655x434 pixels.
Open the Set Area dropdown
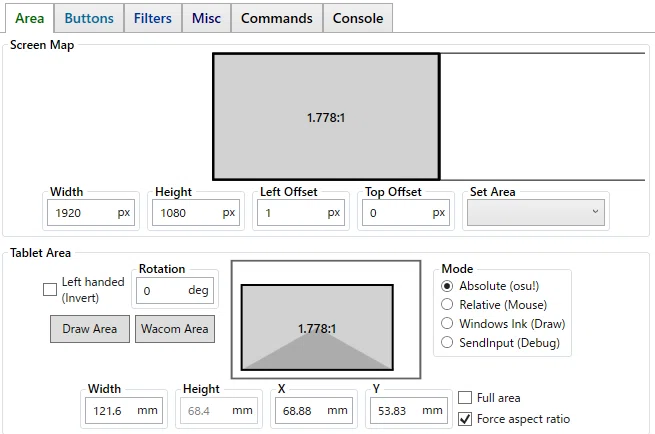click(536, 212)
